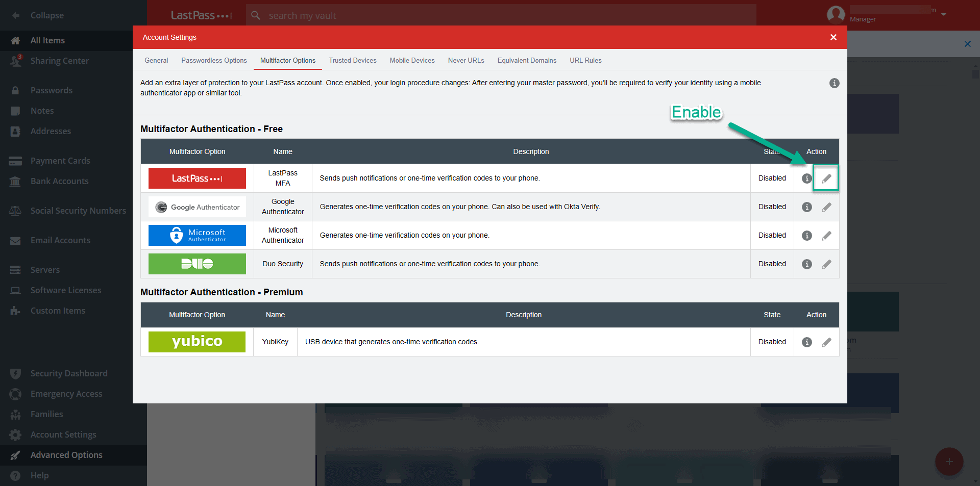Go to the Never URLs tab
Image resolution: width=980 pixels, height=486 pixels.
[466, 60]
